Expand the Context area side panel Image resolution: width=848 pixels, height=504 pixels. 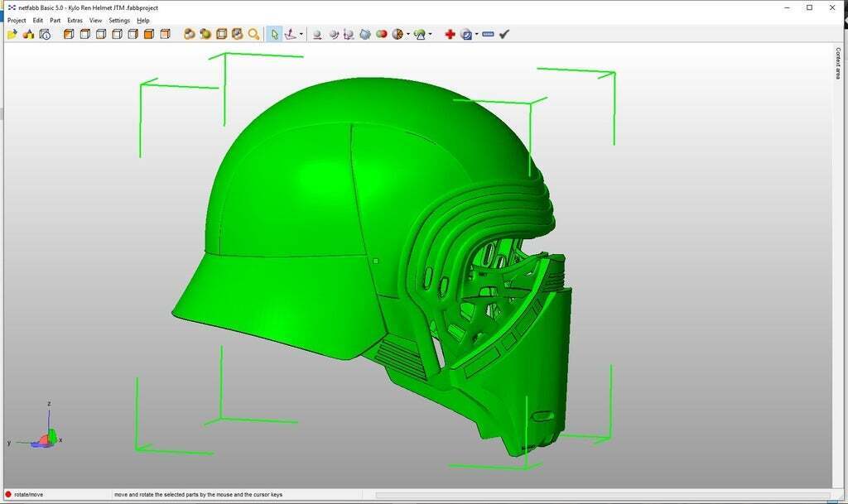[x=837, y=62]
